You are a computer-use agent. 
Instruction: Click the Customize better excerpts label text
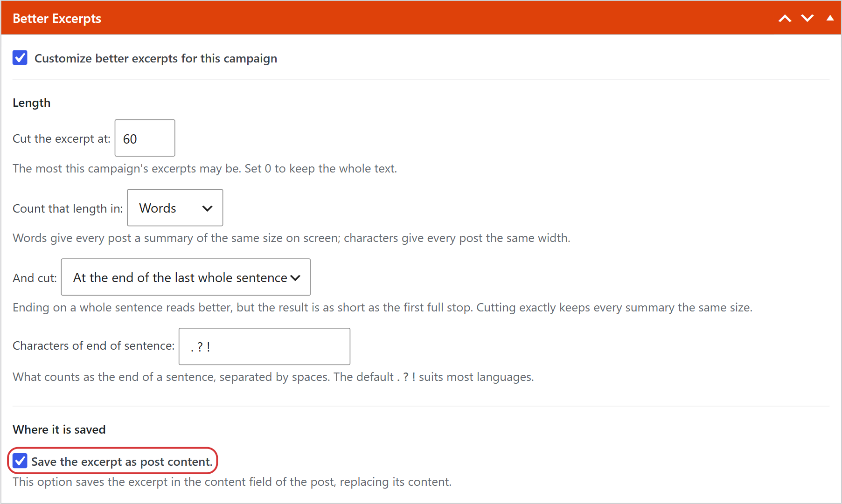pyautogui.click(x=156, y=58)
